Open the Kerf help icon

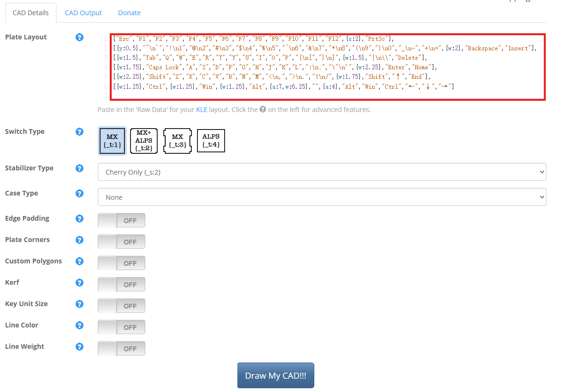tap(80, 282)
